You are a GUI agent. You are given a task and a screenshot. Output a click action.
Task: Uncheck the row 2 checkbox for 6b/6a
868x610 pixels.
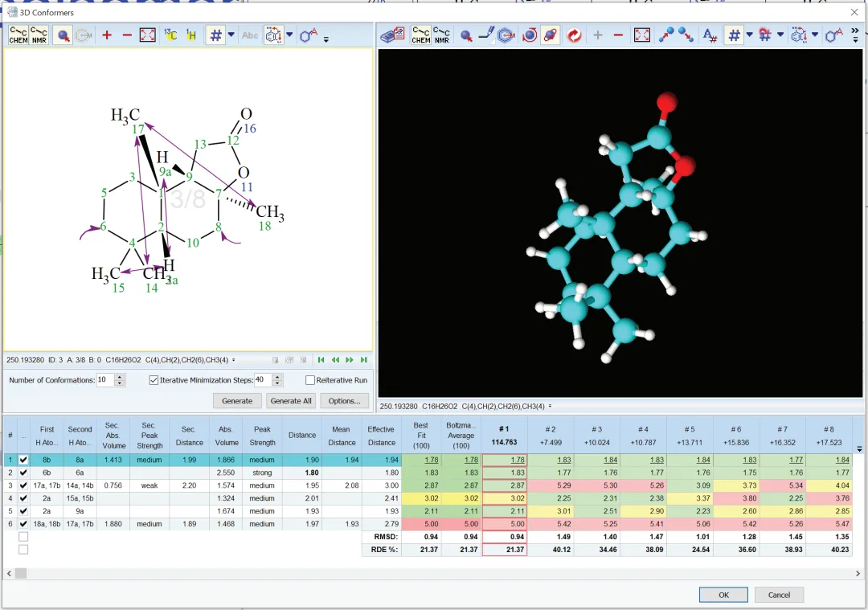[23, 473]
